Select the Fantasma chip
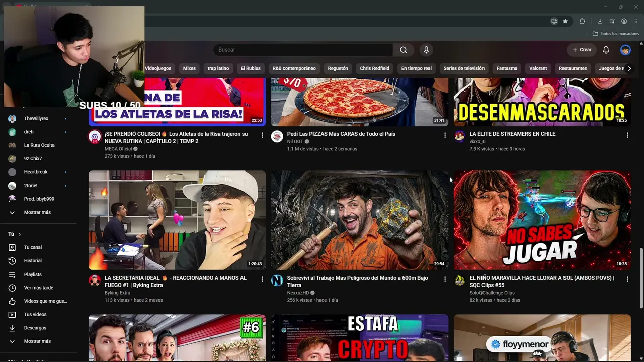The image size is (644, 362). coord(507,68)
